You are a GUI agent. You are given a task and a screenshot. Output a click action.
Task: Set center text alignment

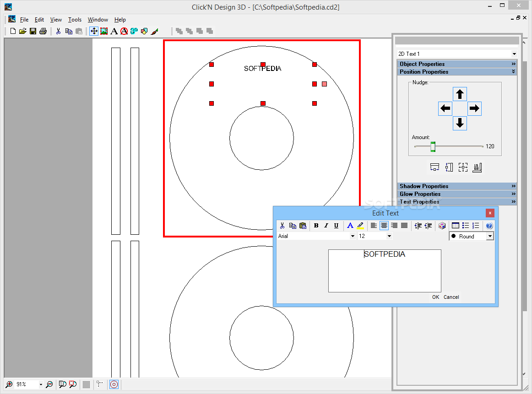point(384,226)
